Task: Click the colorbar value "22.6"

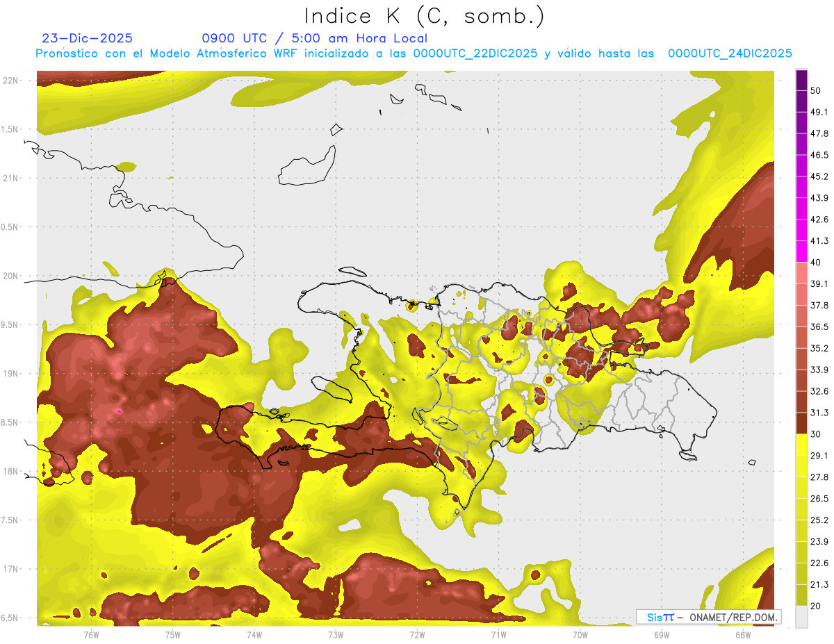Action: pyautogui.click(x=819, y=563)
